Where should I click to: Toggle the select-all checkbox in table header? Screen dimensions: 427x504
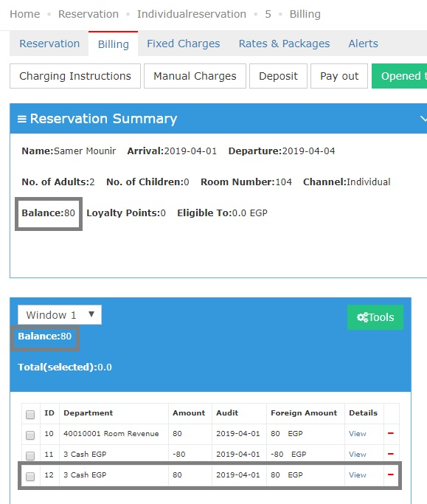coord(30,414)
